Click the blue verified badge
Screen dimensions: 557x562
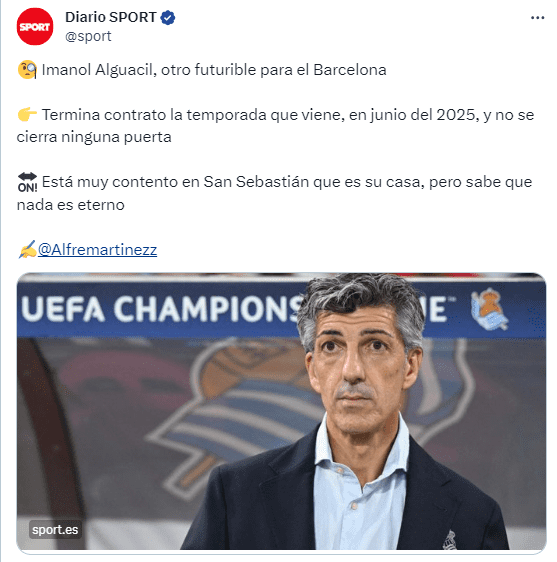coord(168,17)
